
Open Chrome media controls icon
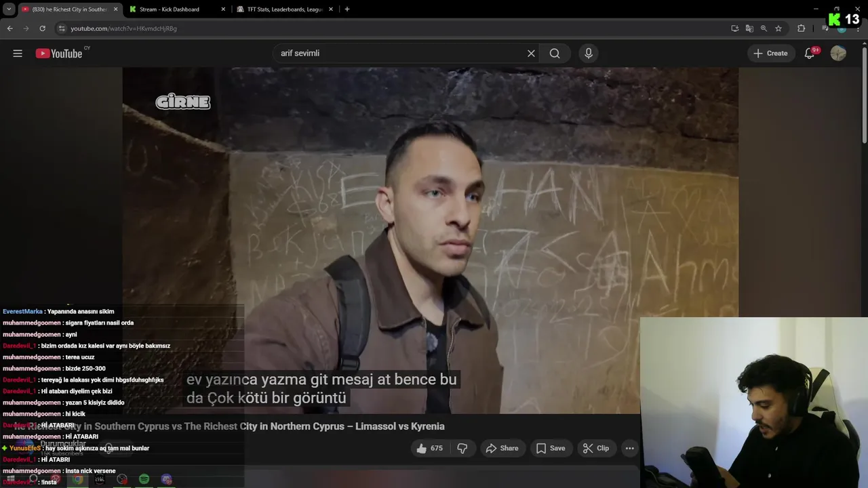click(x=825, y=28)
